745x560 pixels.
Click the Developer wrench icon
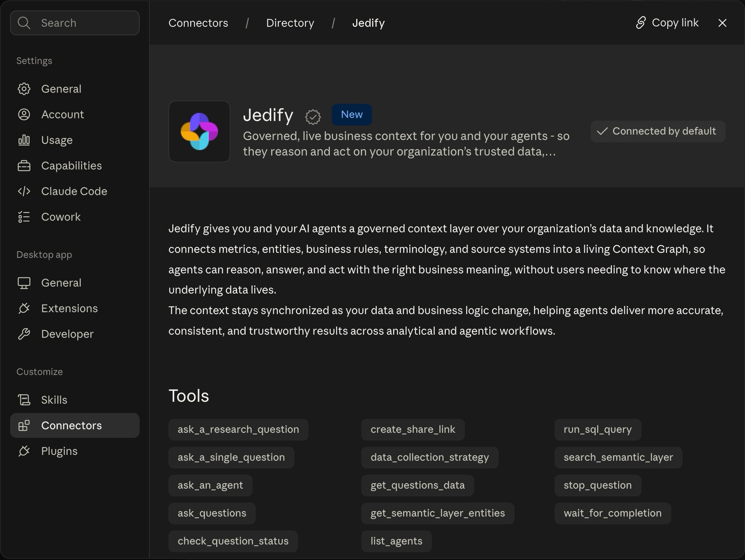point(24,334)
